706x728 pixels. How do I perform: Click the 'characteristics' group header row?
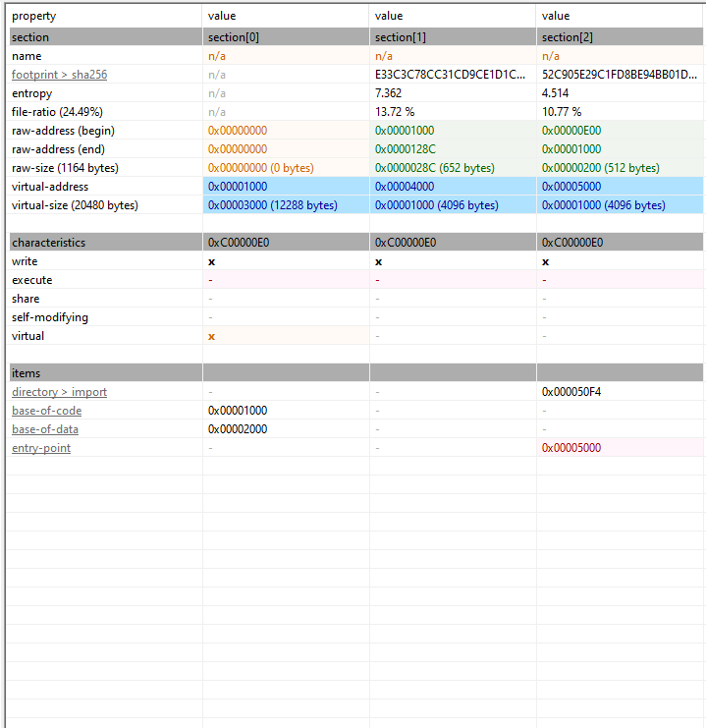(x=48, y=243)
